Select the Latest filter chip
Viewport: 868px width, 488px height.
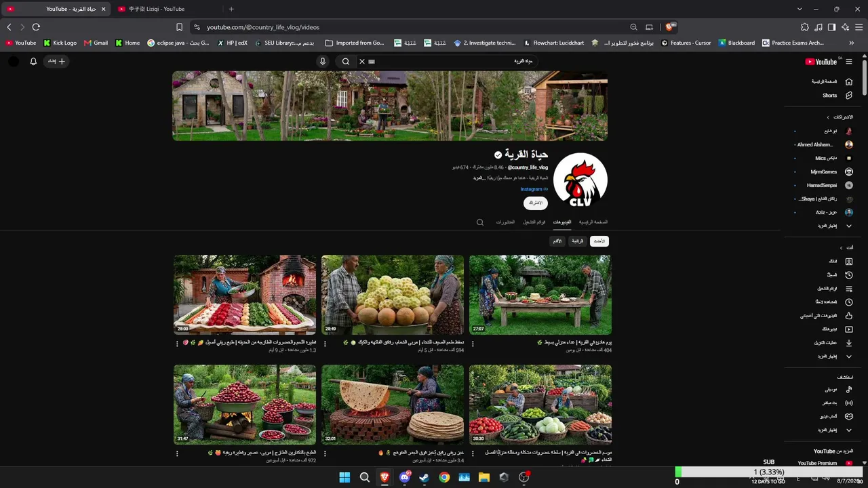point(599,241)
